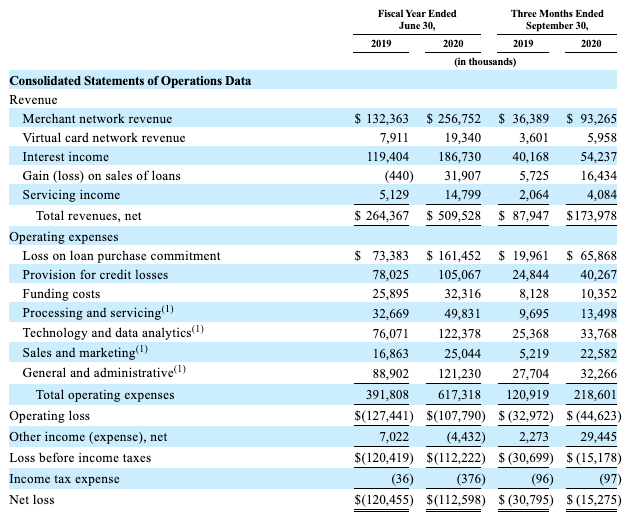
Task: Click the Three Months Ended September 30 header
Action: click(557, 20)
